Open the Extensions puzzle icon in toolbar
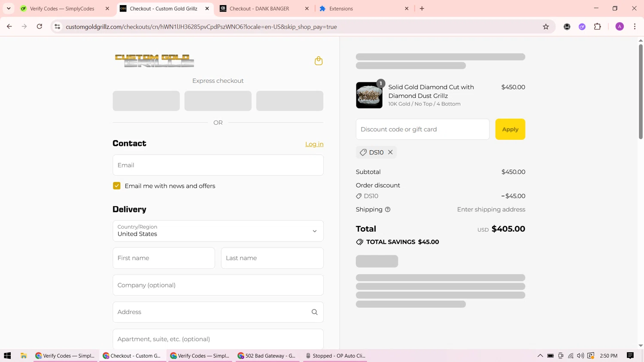 [x=597, y=27]
